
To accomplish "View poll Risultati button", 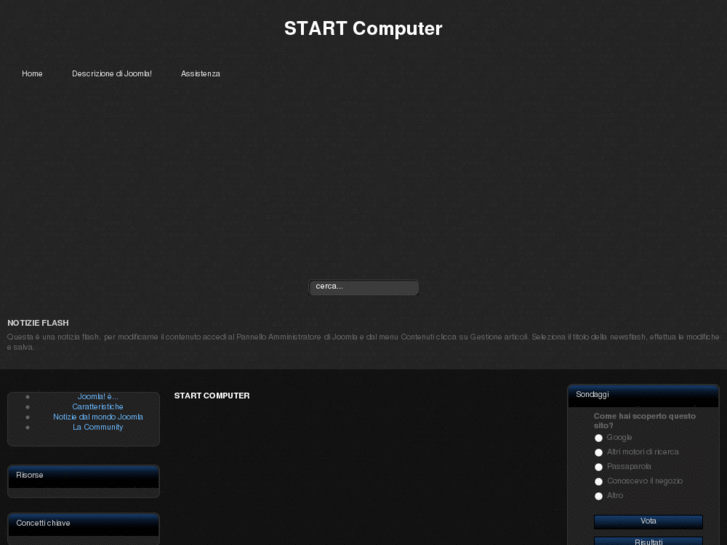I will (648, 541).
